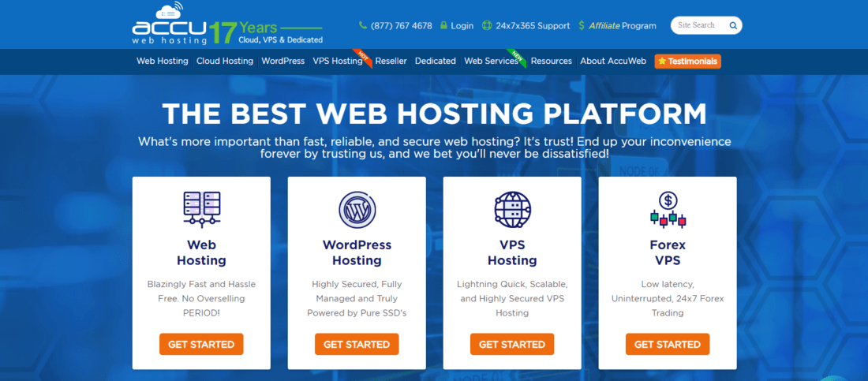Click 'Low latency, Uninterrupted' description

pos(668,298)
